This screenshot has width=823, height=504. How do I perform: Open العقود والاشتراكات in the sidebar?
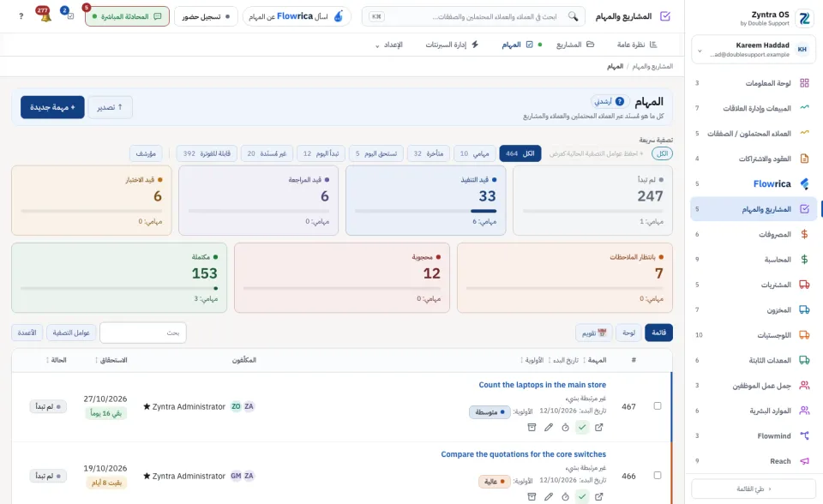click(x=754, y=159)
